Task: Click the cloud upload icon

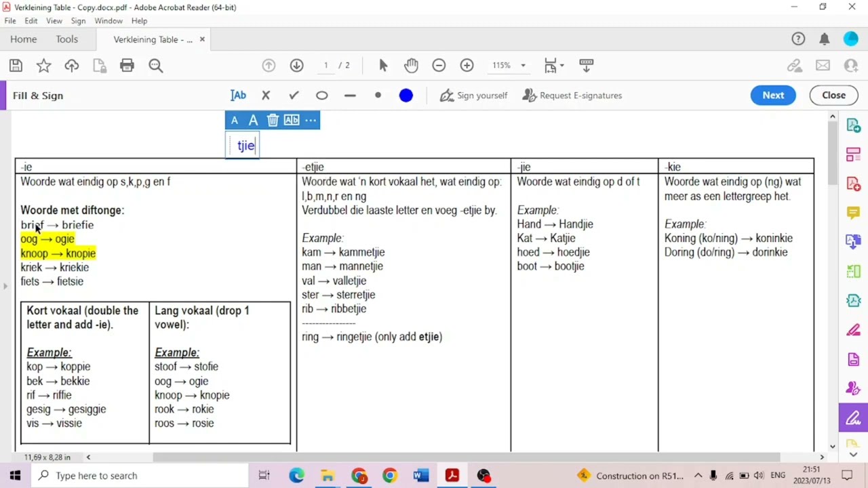Action: click(72, 66)
